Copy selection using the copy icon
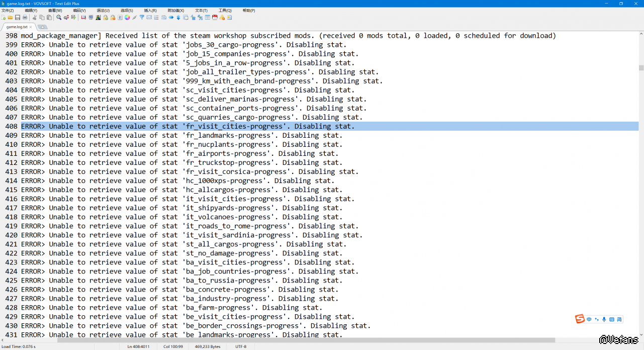This screenshot has width=644, height=350. 42,17
